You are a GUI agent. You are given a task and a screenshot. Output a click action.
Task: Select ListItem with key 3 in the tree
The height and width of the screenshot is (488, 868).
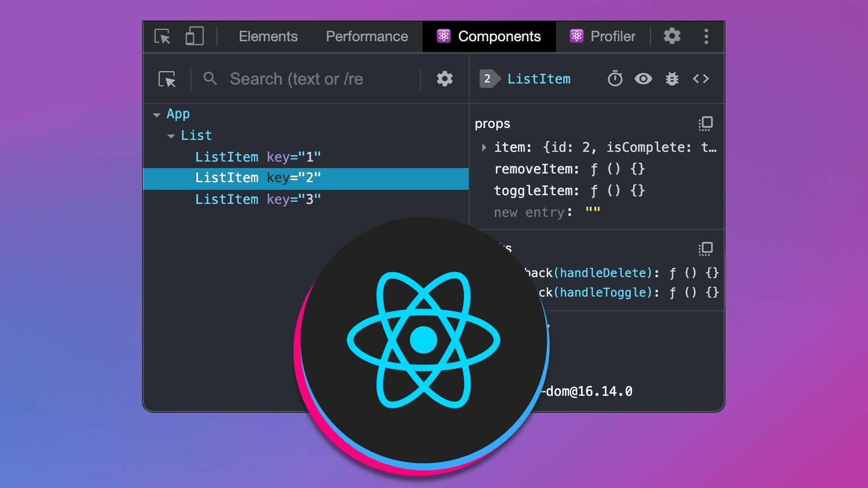tap(258, 199)
